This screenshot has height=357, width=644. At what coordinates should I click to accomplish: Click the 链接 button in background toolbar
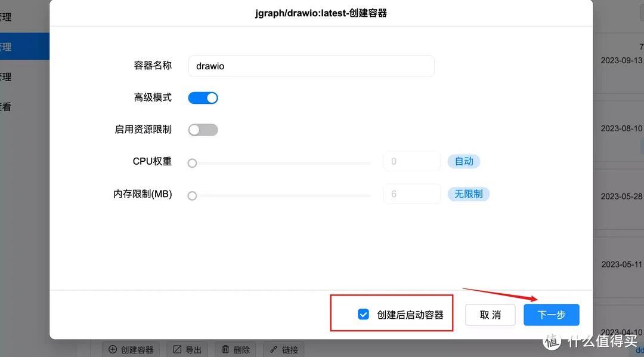(x=284, y=350)
